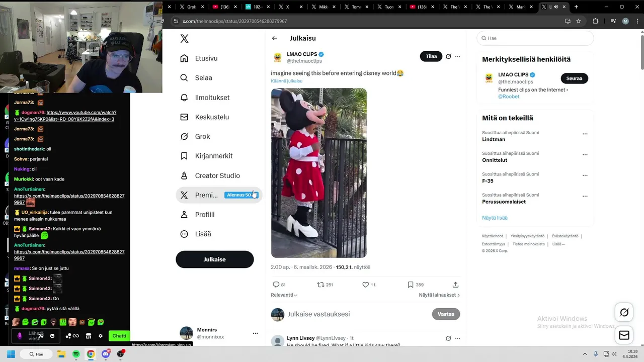644x362 pixels.
Task: Open options for the Perussuomalaiset trend
Action: [x=585, y=196]
